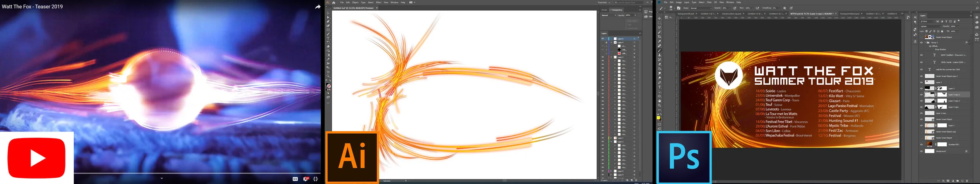Open Illustrator's Object menu
Viewport: 980px width, 184px height.
coord(355,2)
